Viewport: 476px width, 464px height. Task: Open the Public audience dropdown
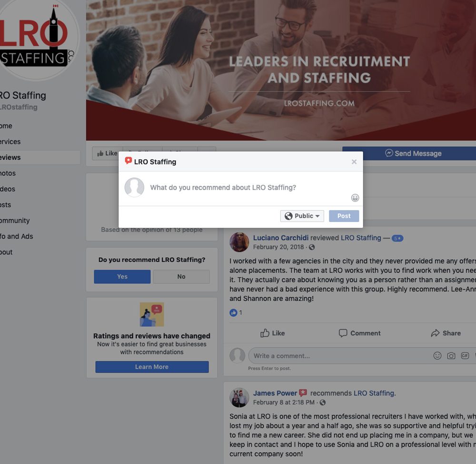[302, 216]
